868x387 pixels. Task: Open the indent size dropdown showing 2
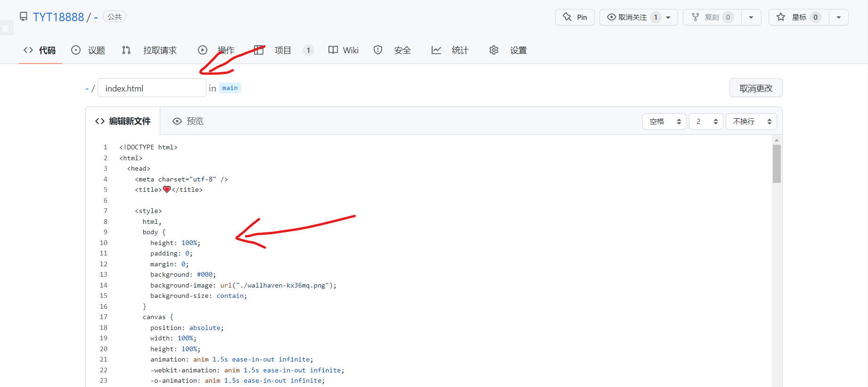[x=705, y=122]
